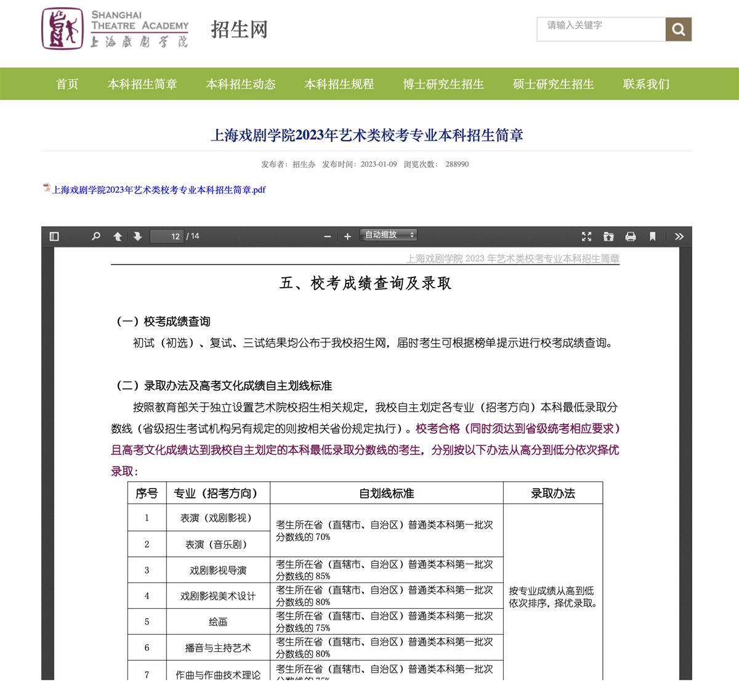Click the site search magnifier button

click(x=678, y=30)
